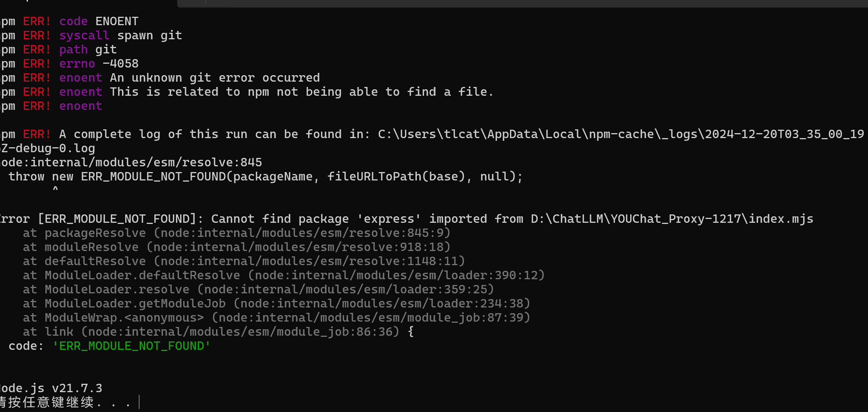Click the quoted 'express' package name
The image size is (868, 412).
coord(389,219)
